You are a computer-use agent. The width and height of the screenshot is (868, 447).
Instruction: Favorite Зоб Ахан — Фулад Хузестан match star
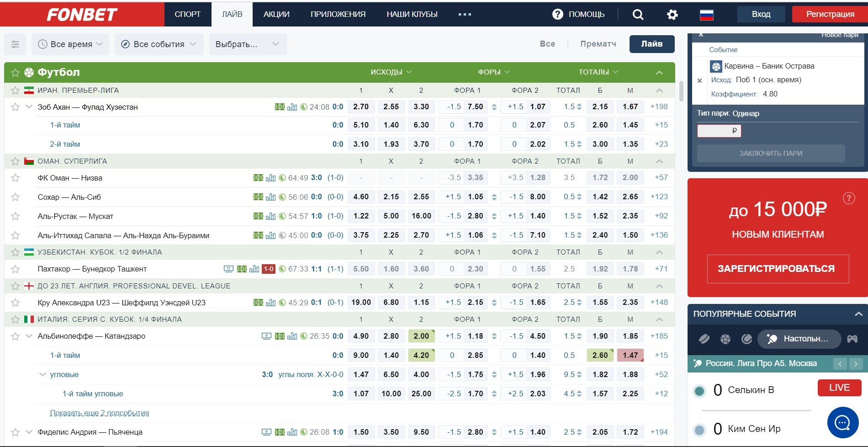pyautogui.click(x=15, y=107)
